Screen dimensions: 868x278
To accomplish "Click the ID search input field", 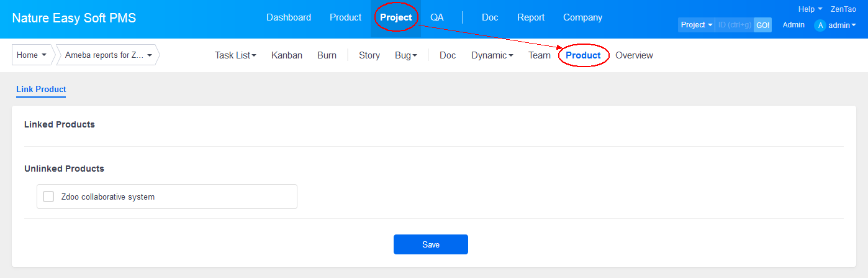I will tap(735, 25).
